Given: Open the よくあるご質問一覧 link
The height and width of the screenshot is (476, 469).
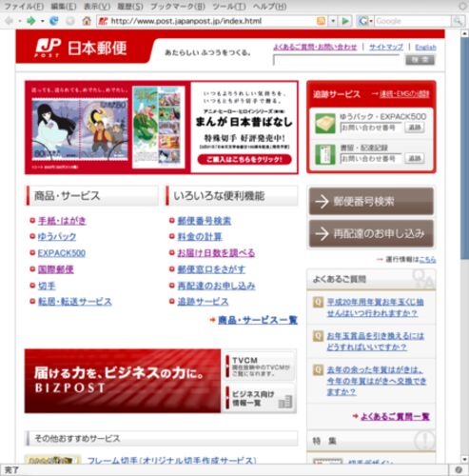Looking at the screenshot, I should (x=395, y=416).
